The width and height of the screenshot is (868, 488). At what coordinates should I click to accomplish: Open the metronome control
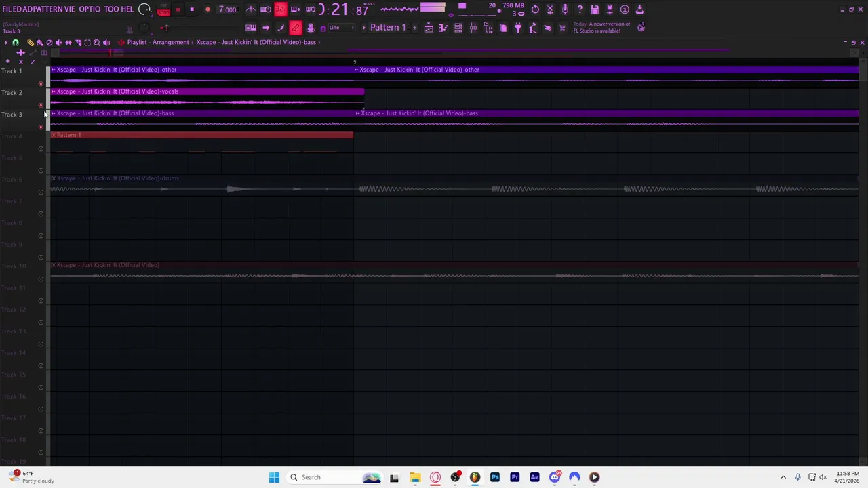(251, 9)
